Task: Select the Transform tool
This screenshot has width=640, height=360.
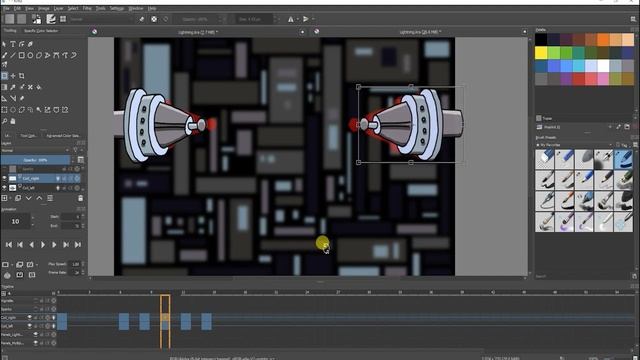Action: (4, 76)
